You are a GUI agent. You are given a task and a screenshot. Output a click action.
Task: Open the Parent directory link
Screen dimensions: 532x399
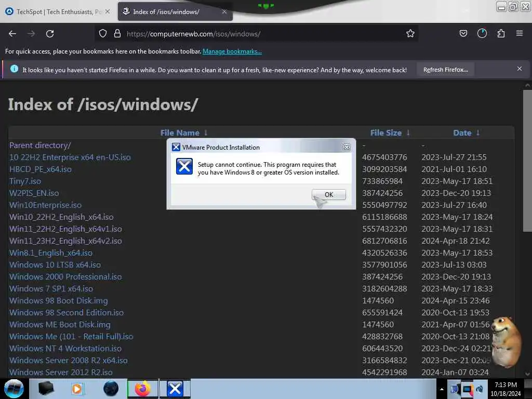(x=40, y=145)
